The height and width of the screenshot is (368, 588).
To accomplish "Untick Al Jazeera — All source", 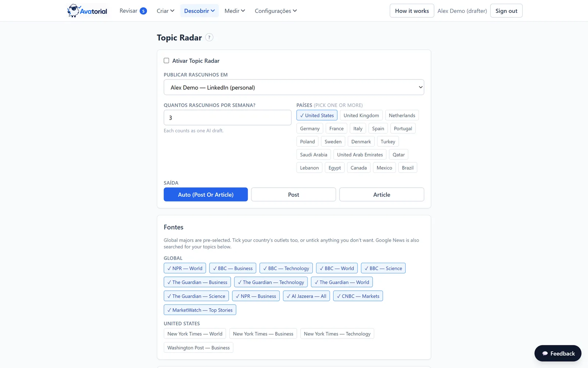I will (x=306, y=296).
